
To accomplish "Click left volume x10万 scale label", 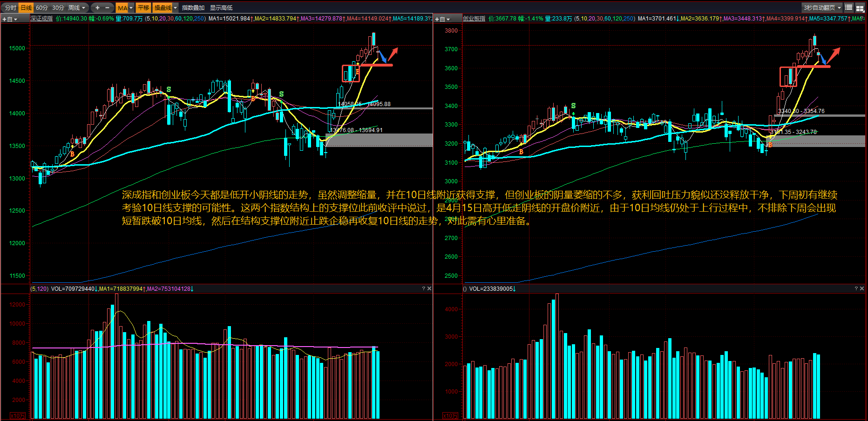I will click(18, 415).
